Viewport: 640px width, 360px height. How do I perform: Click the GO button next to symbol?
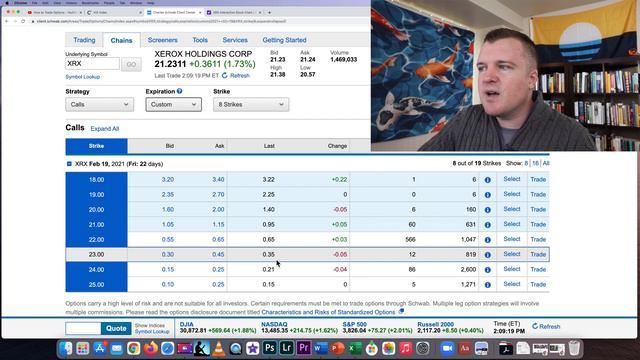tap(131, 64)
